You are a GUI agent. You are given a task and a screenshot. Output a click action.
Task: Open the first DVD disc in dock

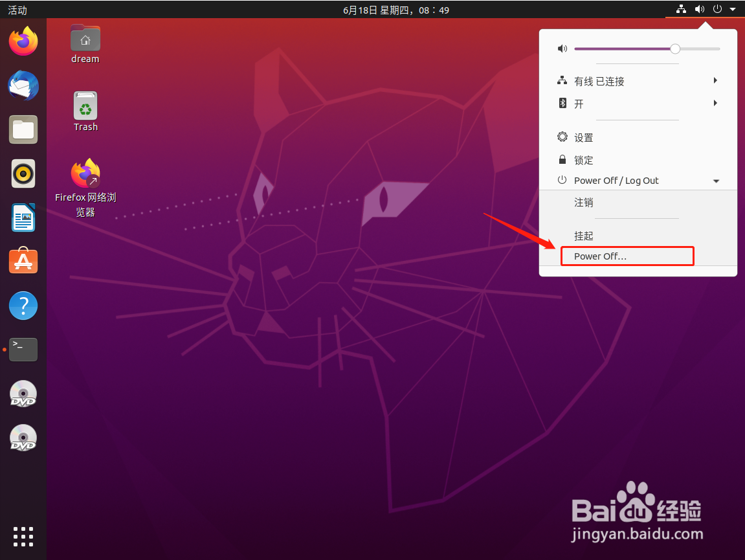[23, 394]
